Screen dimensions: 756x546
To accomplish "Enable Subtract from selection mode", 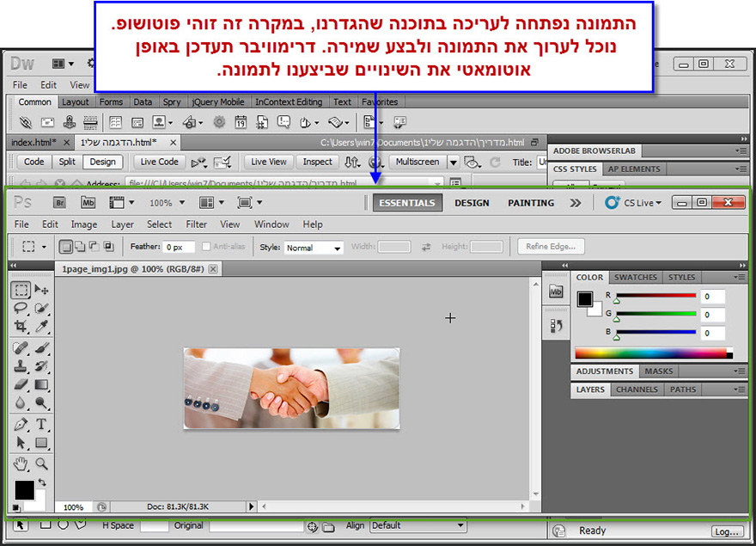I will [94, 247].
